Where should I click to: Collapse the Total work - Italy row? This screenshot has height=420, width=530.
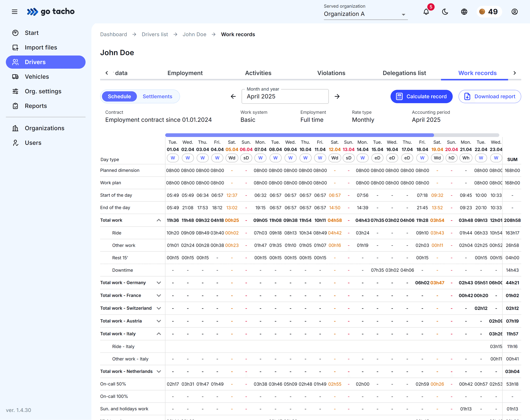point(159,334)
